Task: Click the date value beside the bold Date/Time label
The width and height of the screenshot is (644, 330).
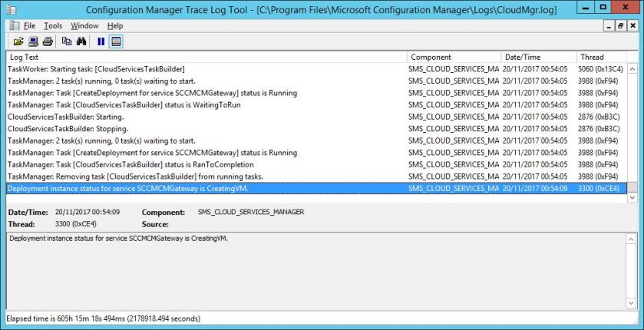Action: tap(88, 213)
